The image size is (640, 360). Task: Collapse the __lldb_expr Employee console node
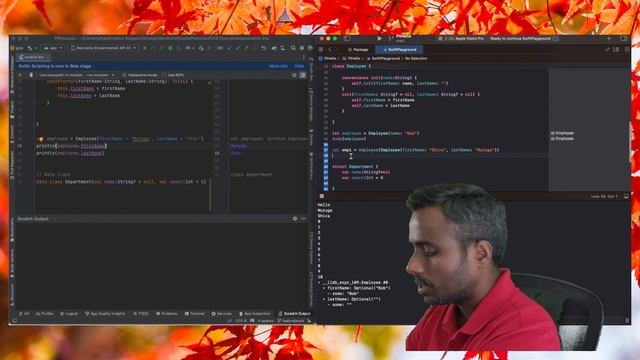coord(320,282)
